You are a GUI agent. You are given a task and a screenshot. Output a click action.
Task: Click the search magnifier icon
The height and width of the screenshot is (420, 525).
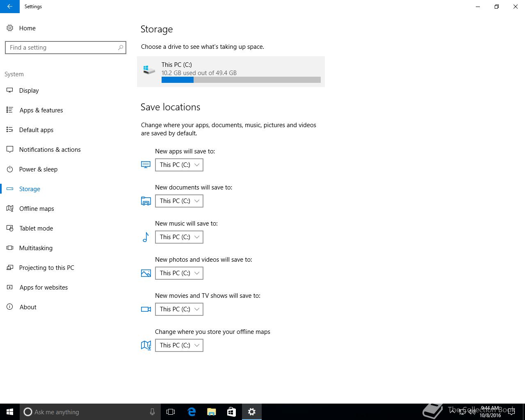121,48
